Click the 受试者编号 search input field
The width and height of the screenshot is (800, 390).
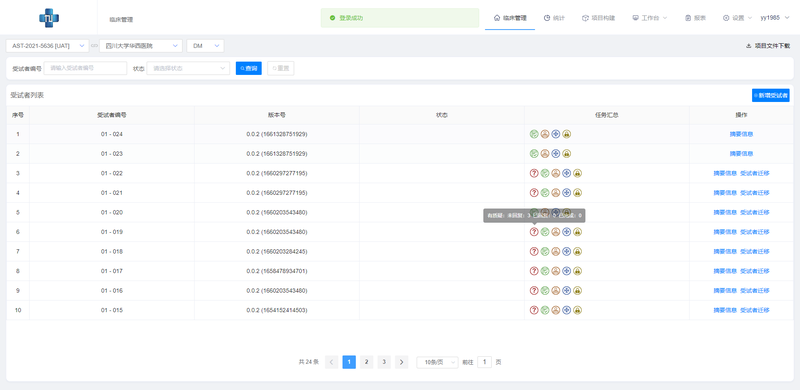85,68
